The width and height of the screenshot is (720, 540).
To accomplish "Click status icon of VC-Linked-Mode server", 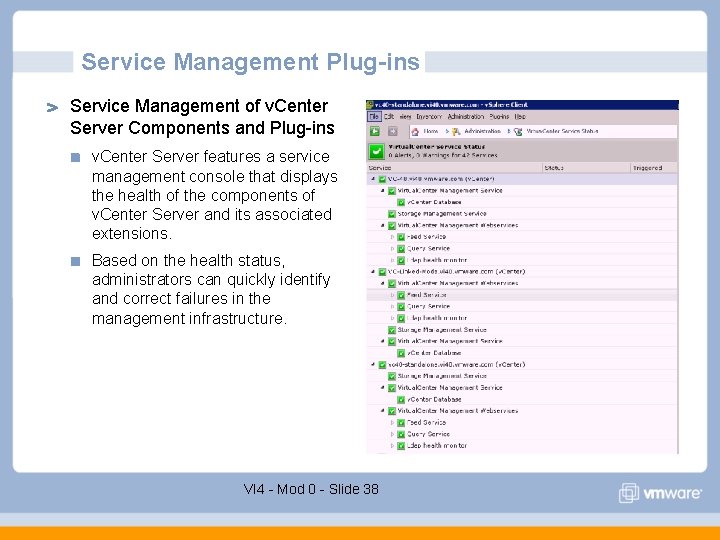I will [382, 272].
